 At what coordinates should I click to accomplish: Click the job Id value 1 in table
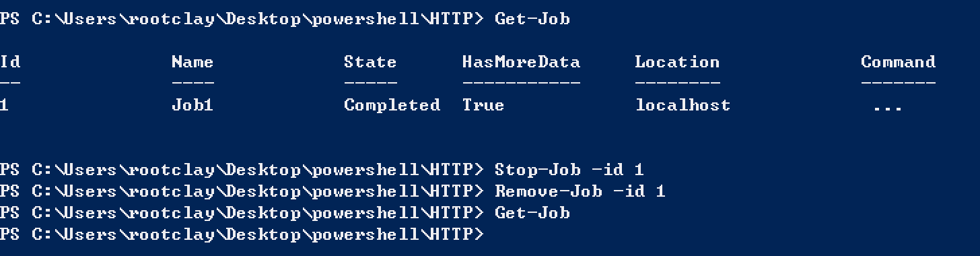coord(5,105)
